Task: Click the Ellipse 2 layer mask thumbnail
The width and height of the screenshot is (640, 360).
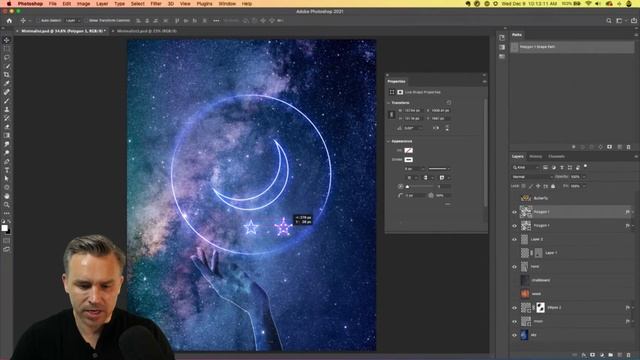Action: 540,308
